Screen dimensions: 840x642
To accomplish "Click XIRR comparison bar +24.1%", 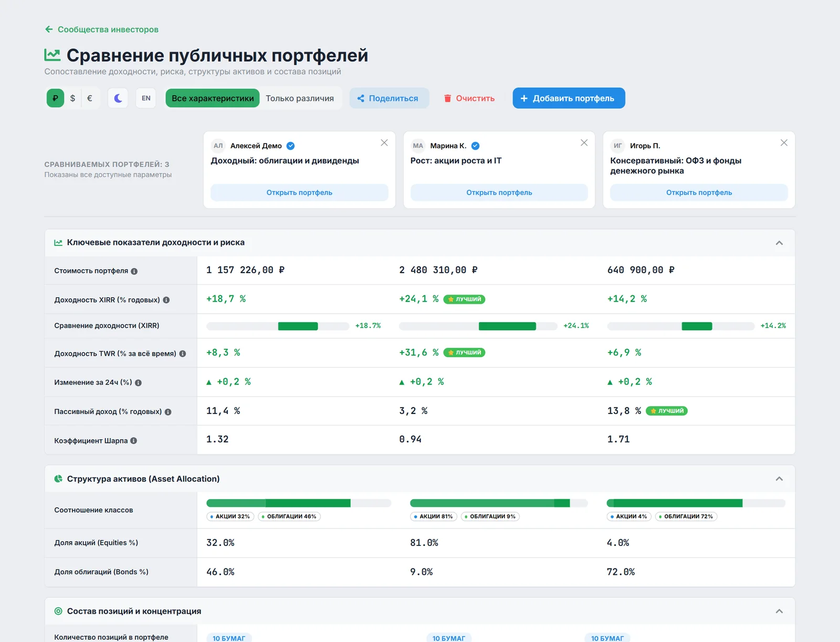I will pyautogui.click(x=478, y=326).
